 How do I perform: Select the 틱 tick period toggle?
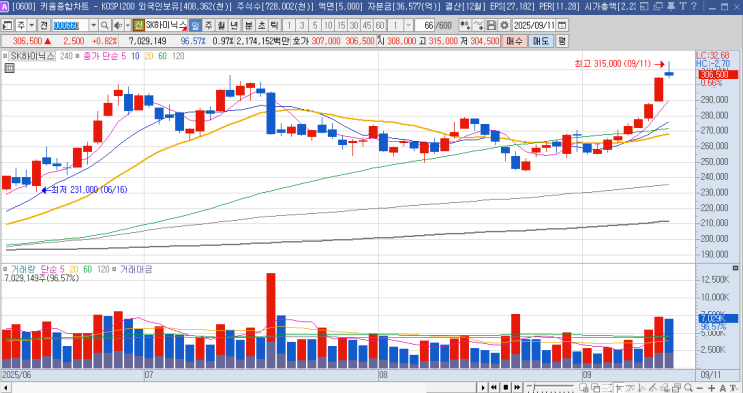274,25
